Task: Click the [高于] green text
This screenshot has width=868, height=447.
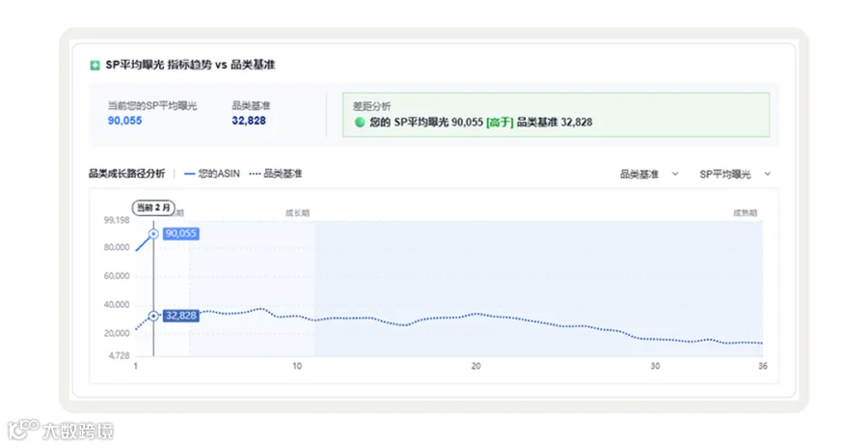Action: click(500, 122)
